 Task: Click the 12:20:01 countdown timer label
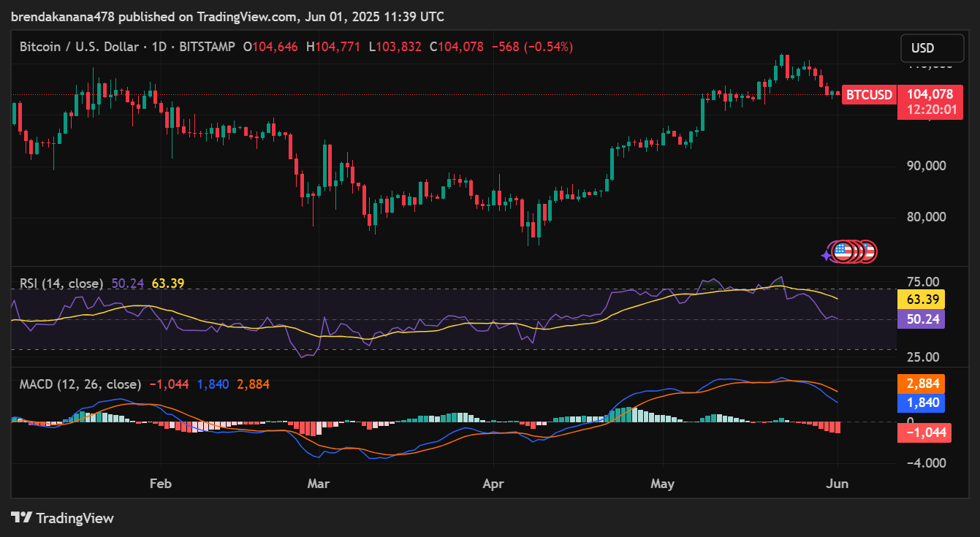tap(930, 110)
